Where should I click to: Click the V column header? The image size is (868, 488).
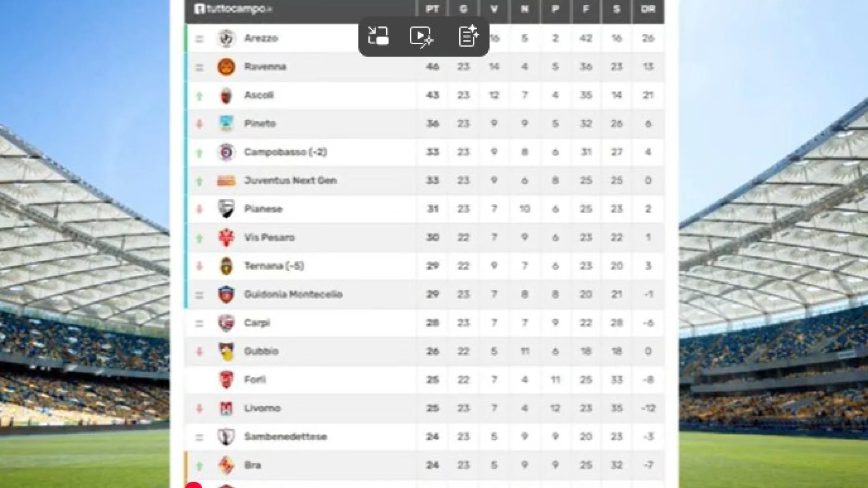[x=494, y=9]
